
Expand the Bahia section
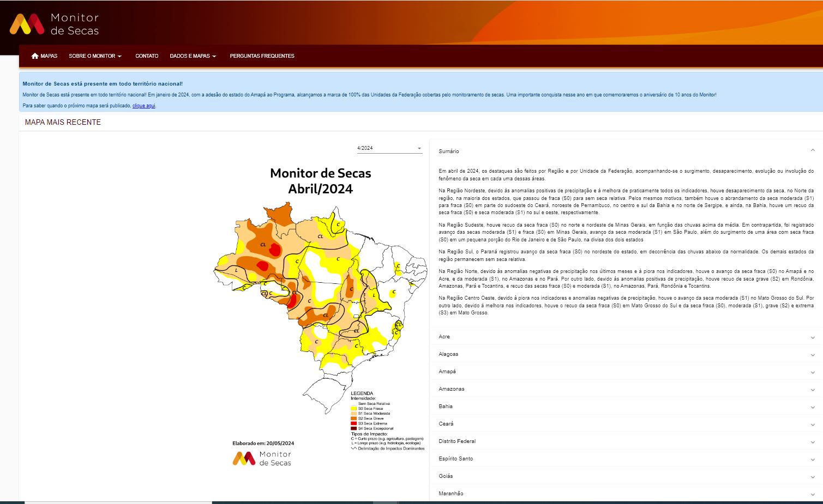tap(626, 406)
